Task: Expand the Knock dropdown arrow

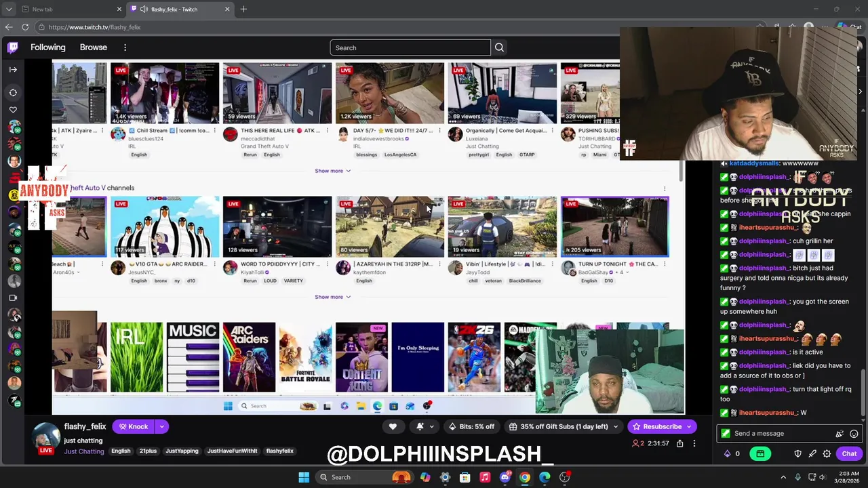Action: (161, 426)
